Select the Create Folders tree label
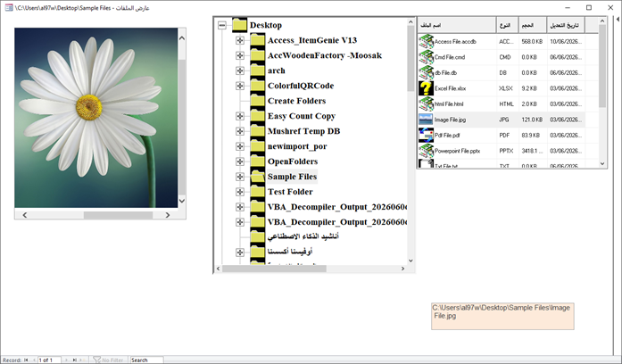This screenshot has height=364, width=622. tap(296, 101)
